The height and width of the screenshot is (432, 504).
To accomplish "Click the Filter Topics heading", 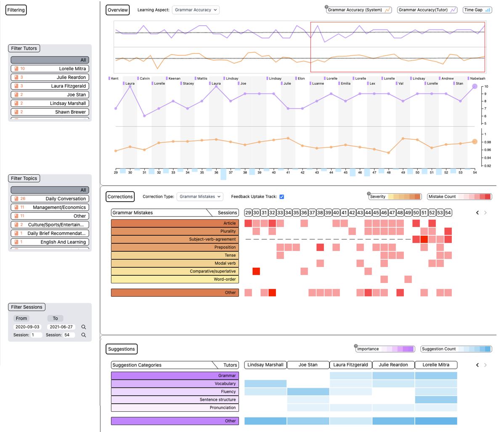I will pyautogui.click(x=24, y=178).
